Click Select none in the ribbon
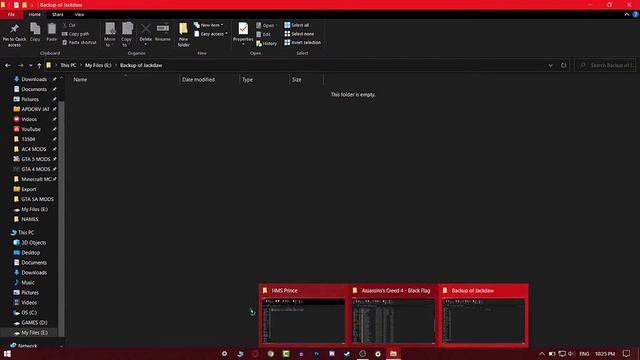 tap(299, 34)
